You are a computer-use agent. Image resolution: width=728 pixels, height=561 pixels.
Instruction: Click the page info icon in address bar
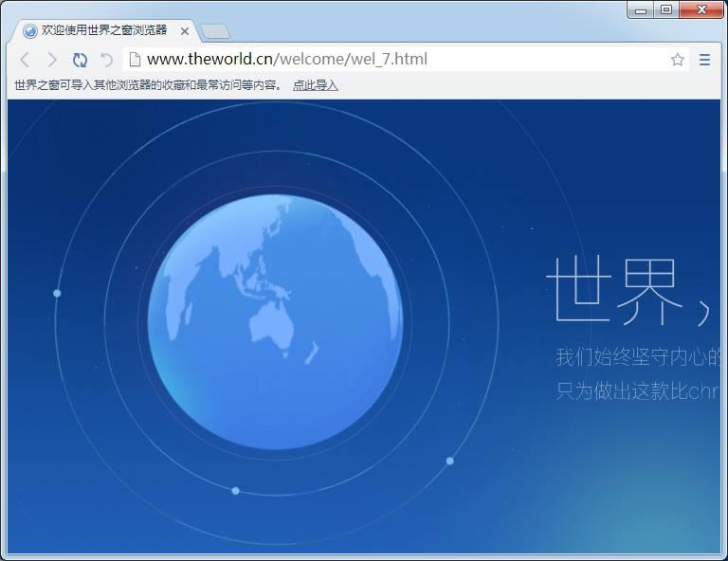coord(135,60)
